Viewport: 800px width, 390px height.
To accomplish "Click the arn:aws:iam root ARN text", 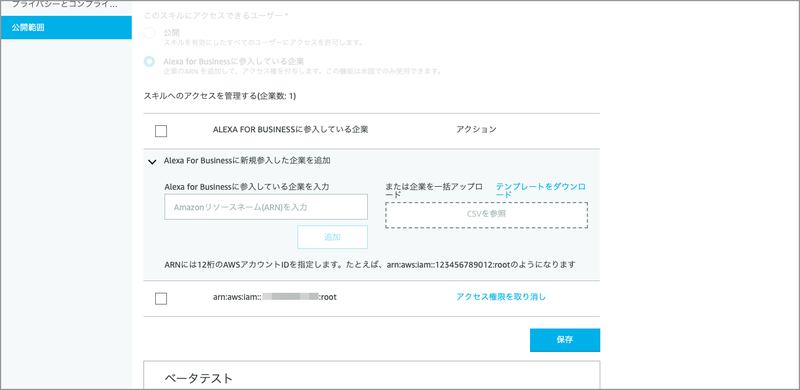I will click(x=274, y=297).
